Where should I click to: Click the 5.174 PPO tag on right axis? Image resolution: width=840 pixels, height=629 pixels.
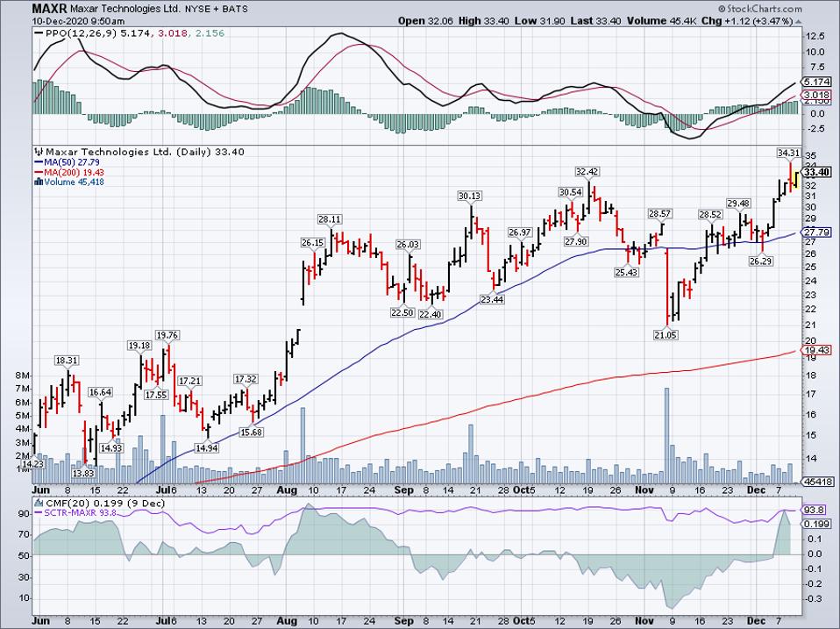pos(818,82)
